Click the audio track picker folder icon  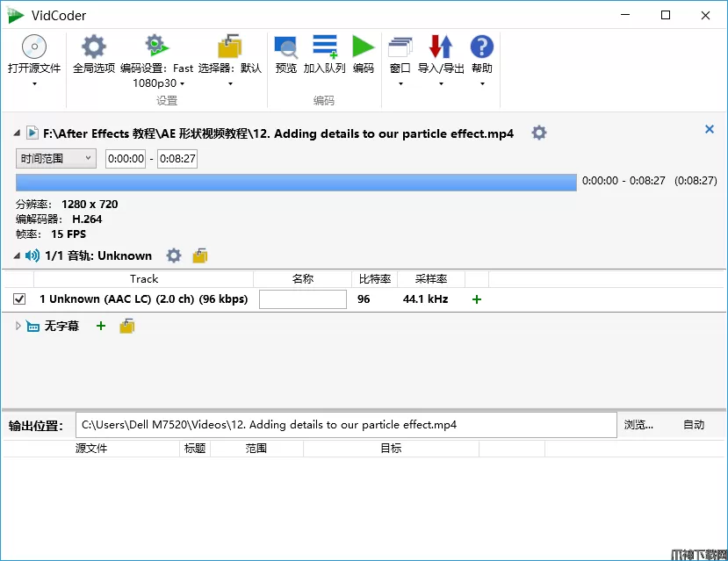(200, 255)
